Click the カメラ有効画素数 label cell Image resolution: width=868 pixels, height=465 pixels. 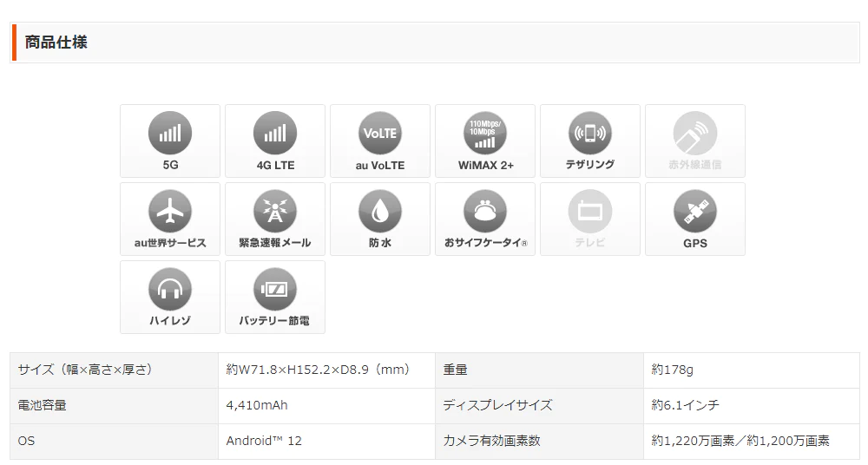point(539,442)
